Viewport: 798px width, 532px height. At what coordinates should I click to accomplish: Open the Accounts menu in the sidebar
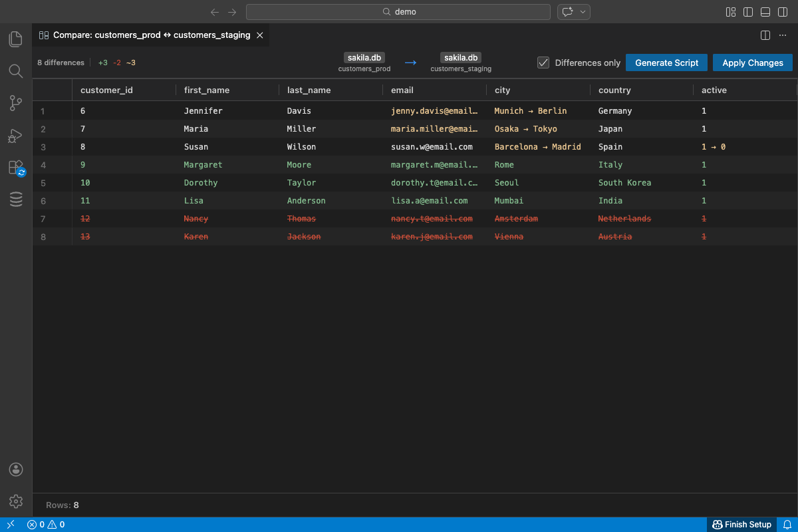pos(15,469)
